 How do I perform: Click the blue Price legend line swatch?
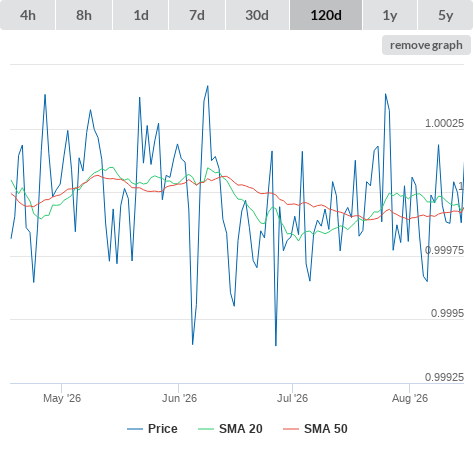click(135, 429)
